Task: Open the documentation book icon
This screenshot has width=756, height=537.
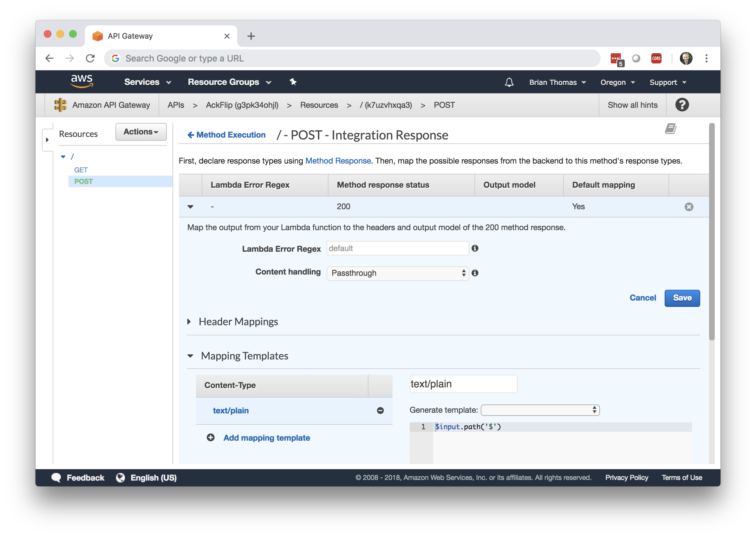Action: 670,129
